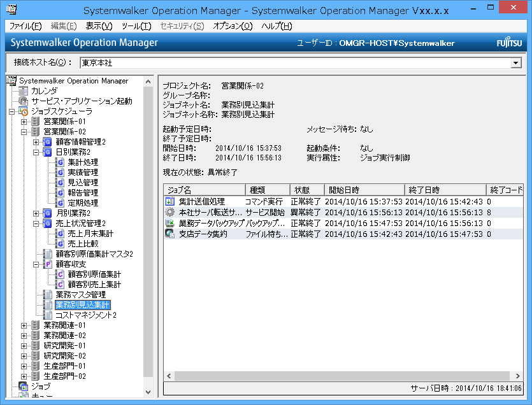Open the セキュリティ(S) menu

coord(182,26)
